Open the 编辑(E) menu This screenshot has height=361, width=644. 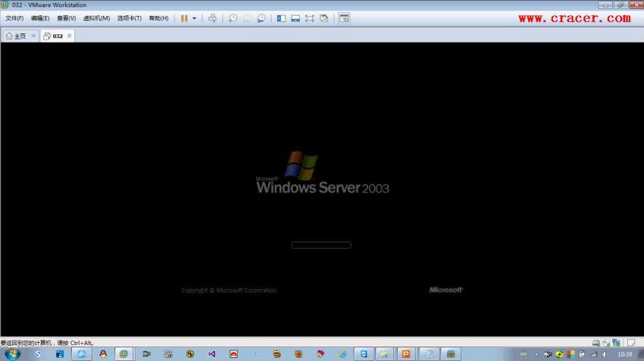[x=40, y=18]
